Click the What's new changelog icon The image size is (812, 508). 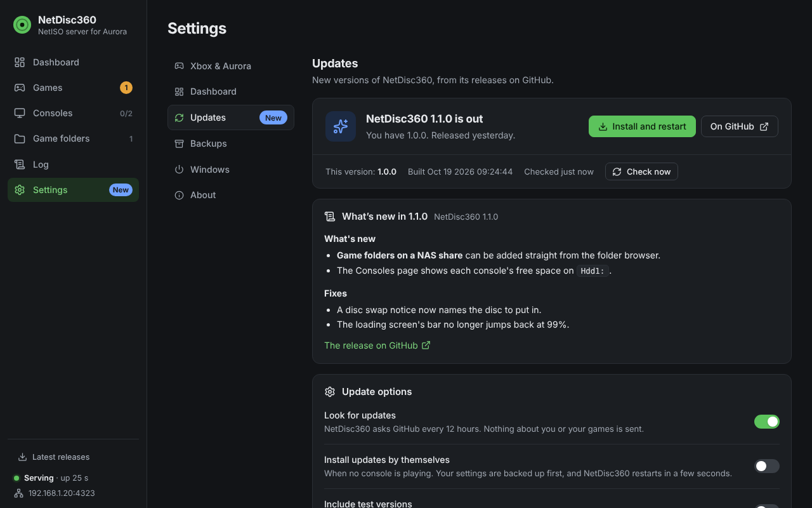330,217
